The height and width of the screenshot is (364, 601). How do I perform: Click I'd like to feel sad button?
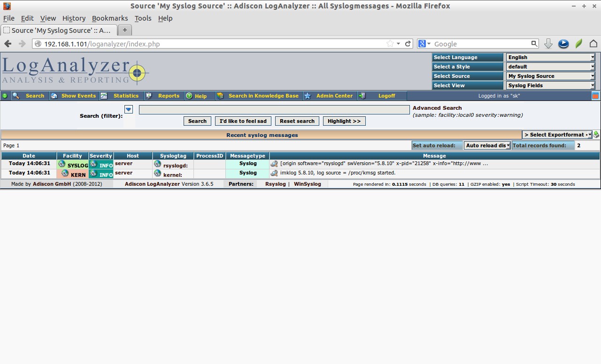[243, 121]
